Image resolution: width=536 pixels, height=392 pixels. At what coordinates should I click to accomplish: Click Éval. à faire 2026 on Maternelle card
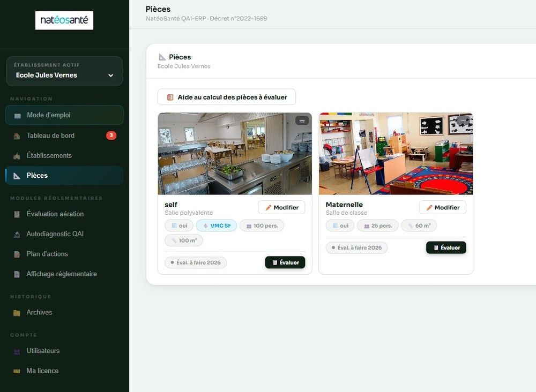[356, 248]
